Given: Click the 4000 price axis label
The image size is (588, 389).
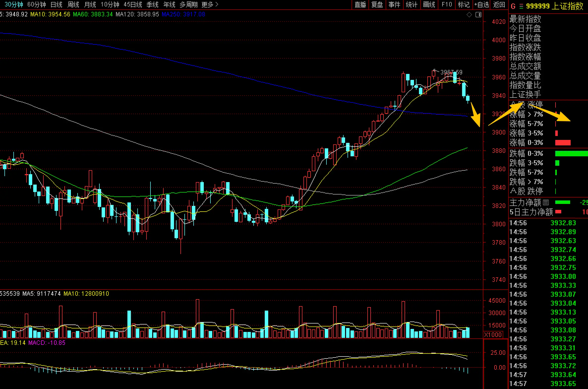Looking at the screenshot, I should (499, 40).
